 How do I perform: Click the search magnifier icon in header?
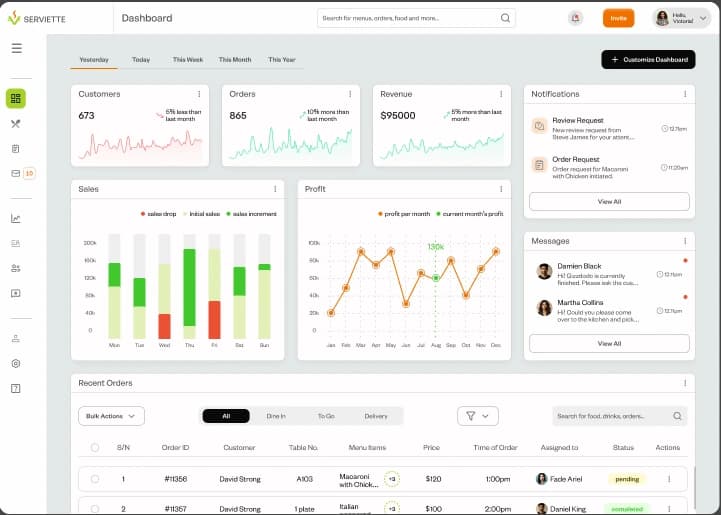point(505,18)
